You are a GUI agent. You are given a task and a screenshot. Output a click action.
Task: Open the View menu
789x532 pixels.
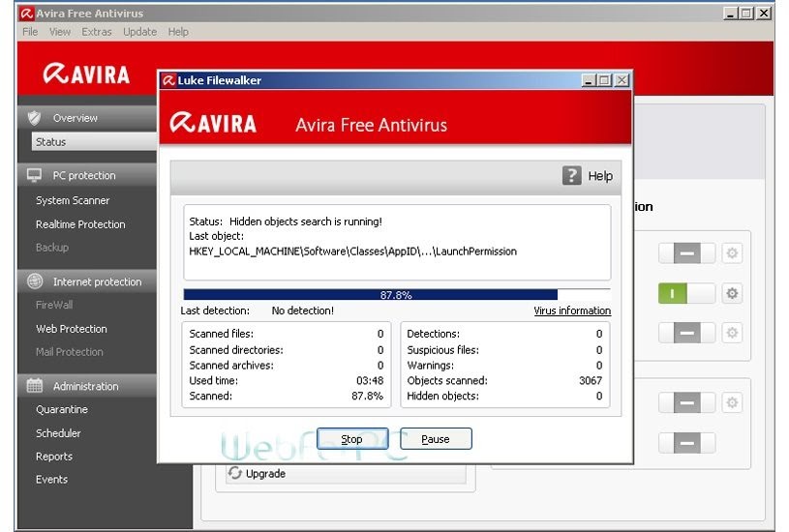click(60, 32)
